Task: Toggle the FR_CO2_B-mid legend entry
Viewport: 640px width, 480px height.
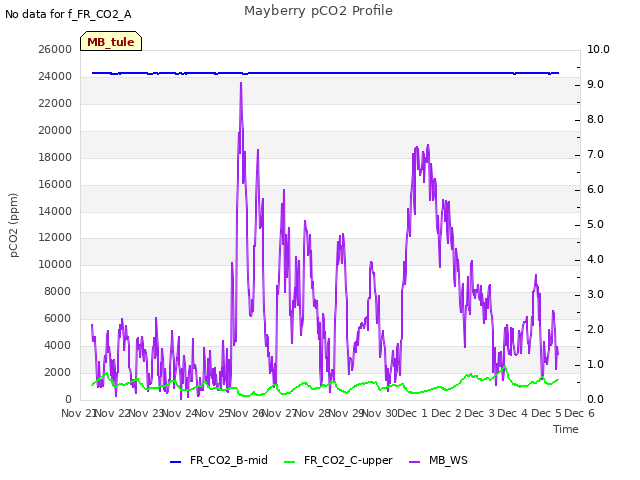Action: 219,460
